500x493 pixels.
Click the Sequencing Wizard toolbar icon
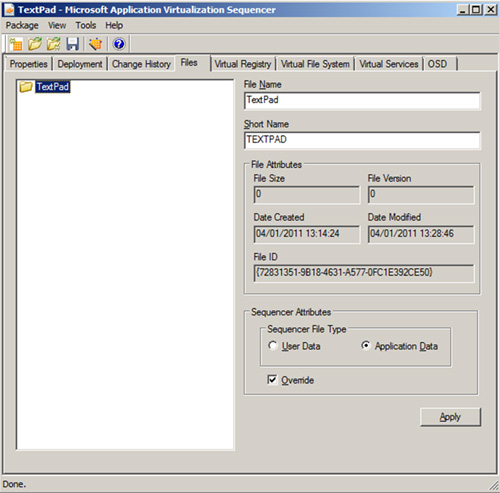[x=95, y=44]
